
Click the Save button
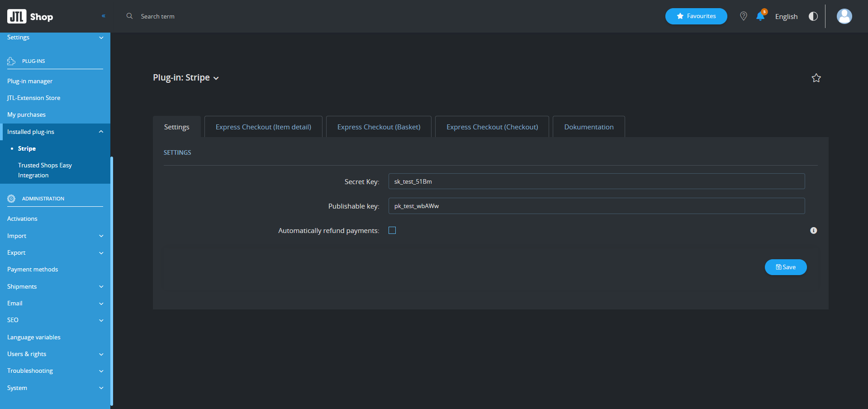(x=785, y=267)
